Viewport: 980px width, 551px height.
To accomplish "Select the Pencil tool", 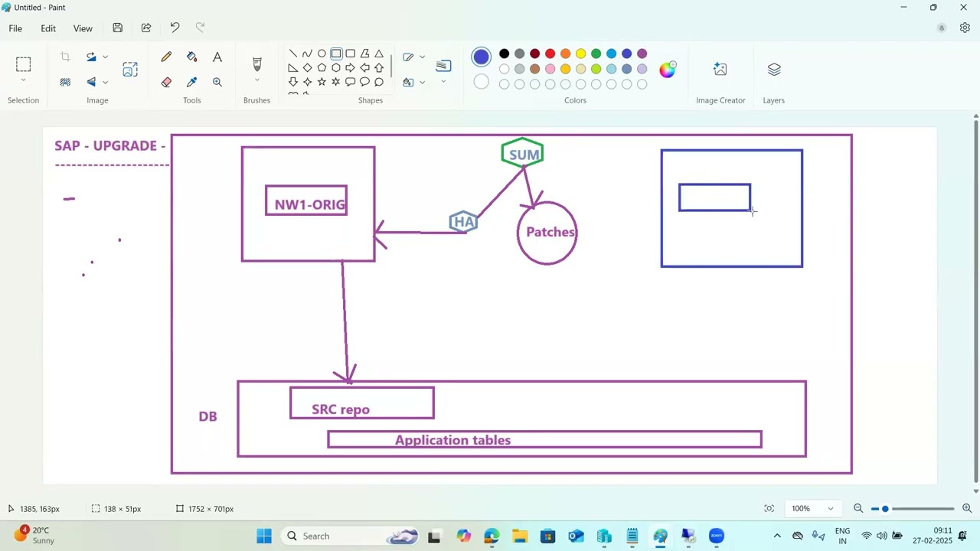I will [166, 57].
